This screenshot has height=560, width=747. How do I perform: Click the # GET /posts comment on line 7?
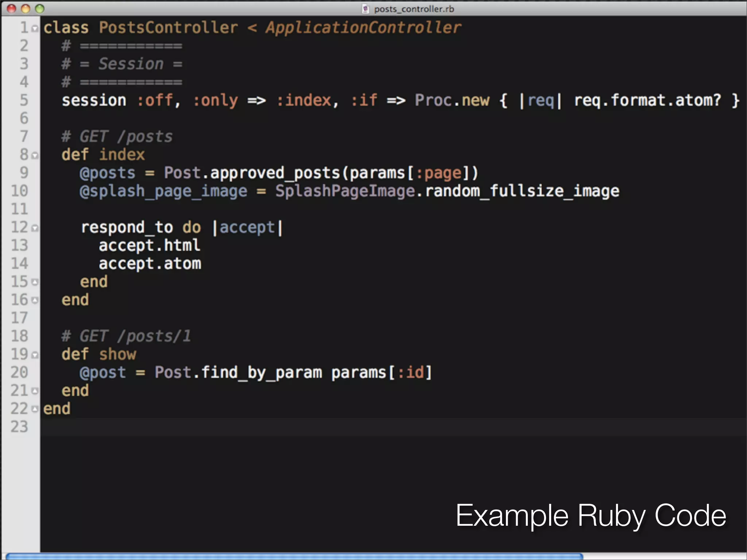click(x=117, y=137)
